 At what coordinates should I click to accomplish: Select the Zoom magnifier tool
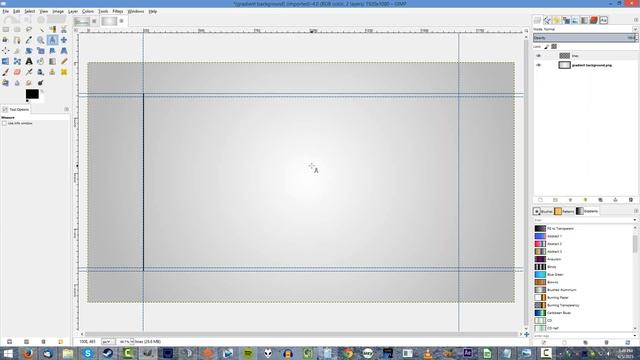click(40, 40)
